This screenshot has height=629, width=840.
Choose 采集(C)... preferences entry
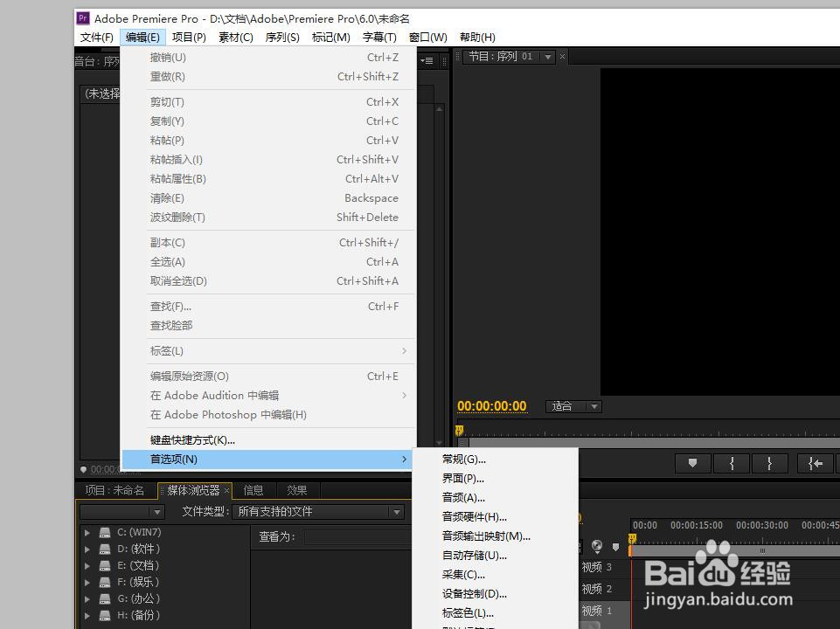(495, 575)
